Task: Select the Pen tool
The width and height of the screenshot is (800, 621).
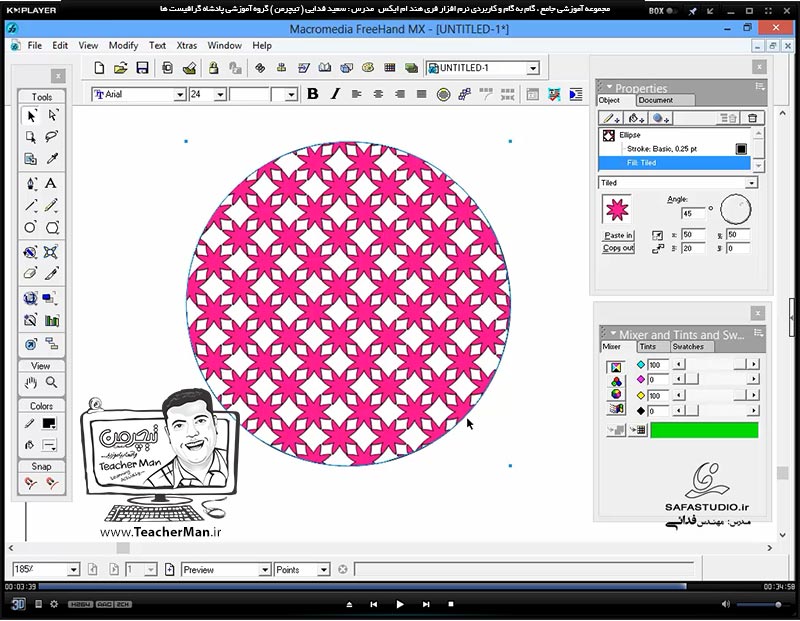Action: point(31,184)
